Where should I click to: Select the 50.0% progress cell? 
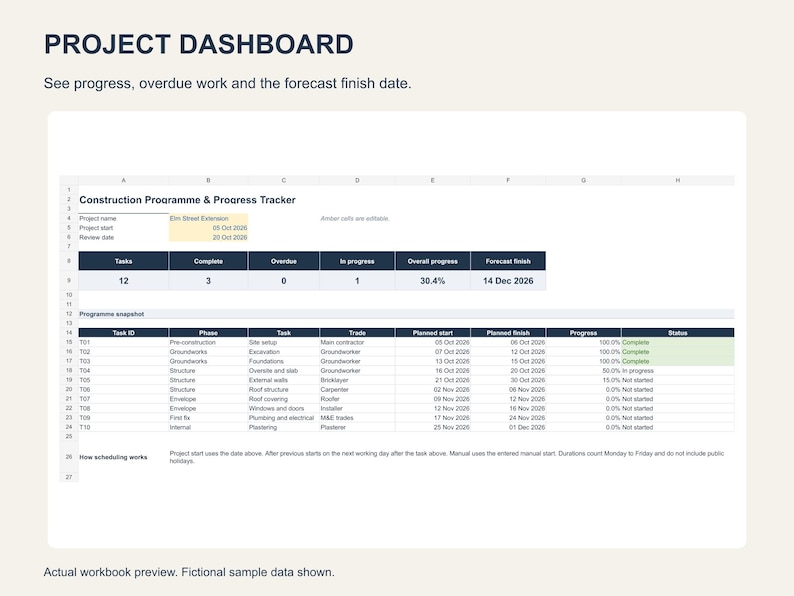(583, 371)
